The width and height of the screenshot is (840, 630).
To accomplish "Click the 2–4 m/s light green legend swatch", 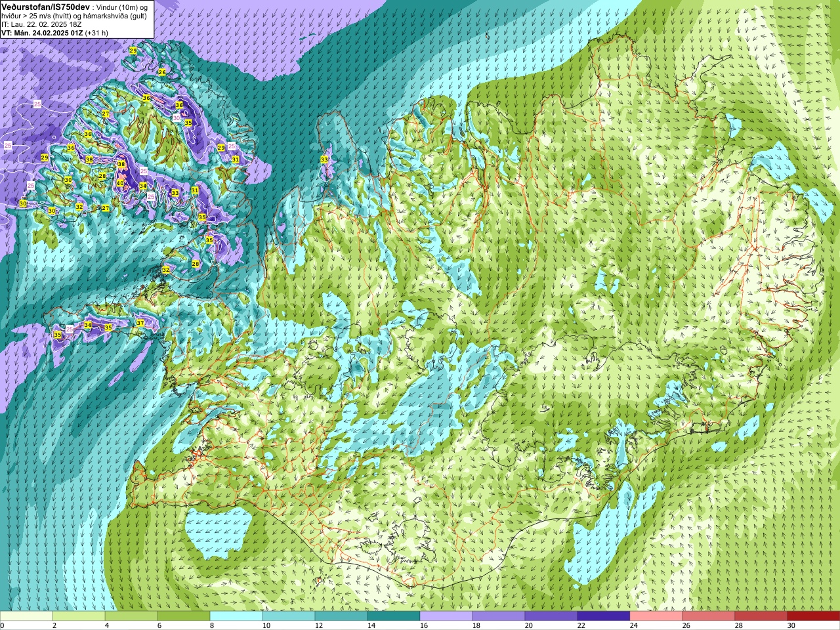I will 79,616.
